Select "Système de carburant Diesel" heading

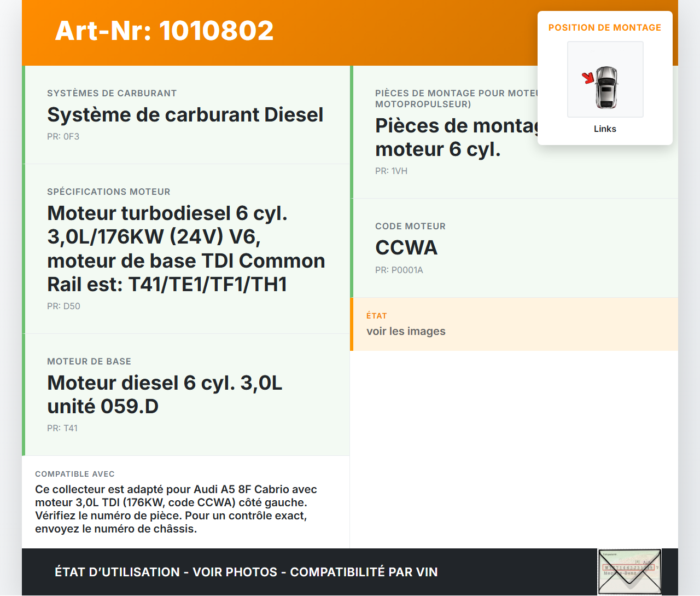[185, 115]
